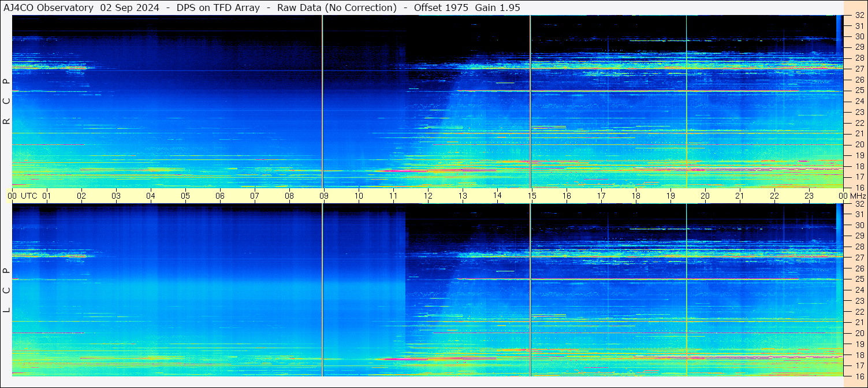Click hour '01' on the time axis
The image size is (868, 388).
(47, 196)
